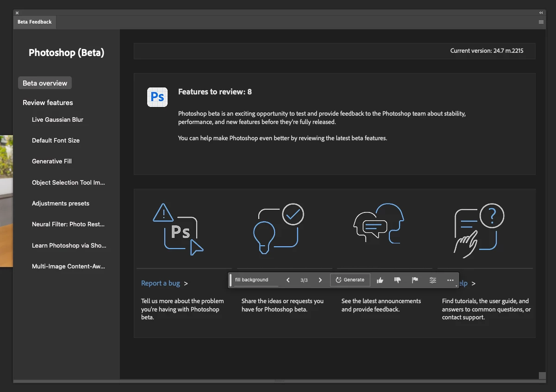Image resolution: width=556 pixels, height=392 pixels.
Task: Open the Generative Fill feature review
Action: click(51, 162)
